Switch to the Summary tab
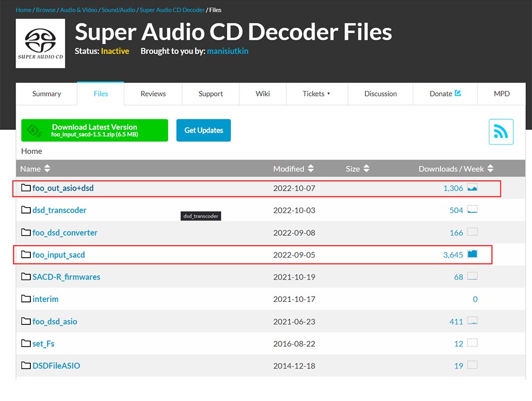The image size is (532, 401). click(46, 94)
